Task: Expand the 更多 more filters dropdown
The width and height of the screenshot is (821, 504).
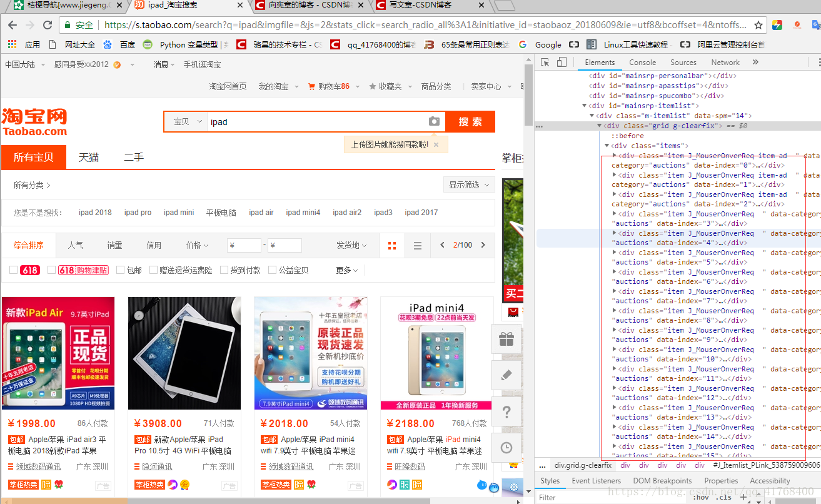Action: 347,270
